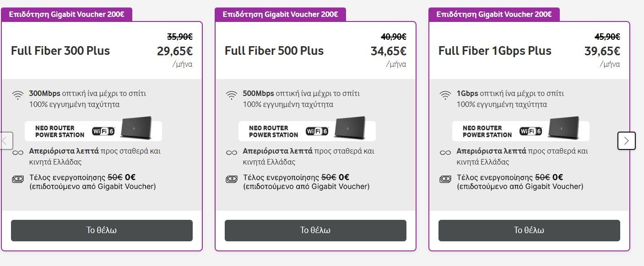Open Gigabit Voucher 200€ badge on 300 Plus card
Image resolution: width=644 pixels, height=266 pixels.
67,14
